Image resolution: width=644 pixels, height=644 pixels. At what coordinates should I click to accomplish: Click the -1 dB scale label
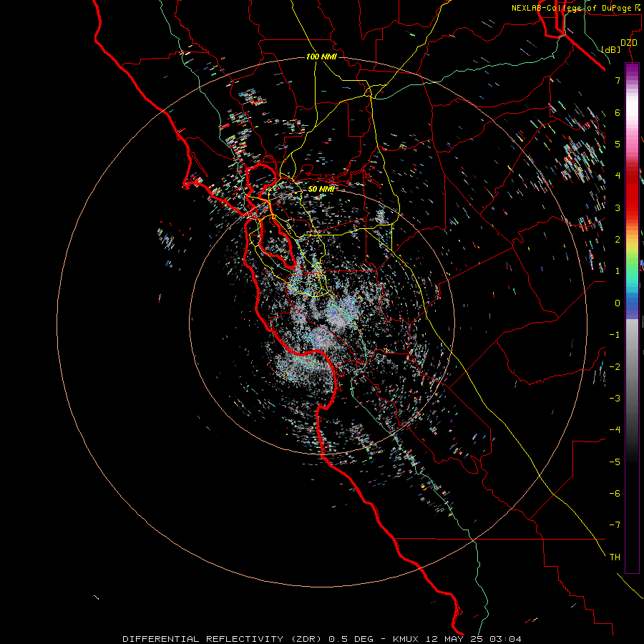615,335
